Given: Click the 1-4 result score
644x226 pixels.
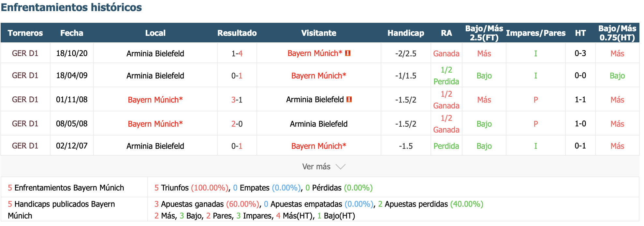Looking at the screenshot, I should click(237, 53).
